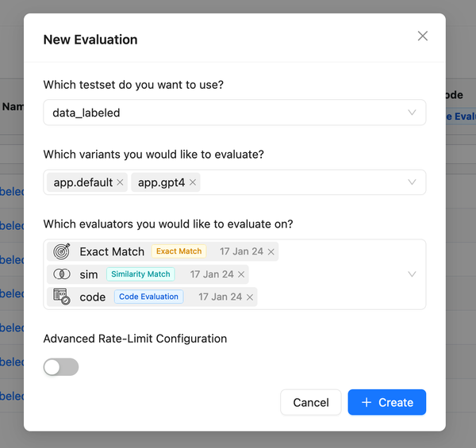Viewport: 476px width, 448px height.
Task: Remove the code evaluator
Action: pos(250,297)
